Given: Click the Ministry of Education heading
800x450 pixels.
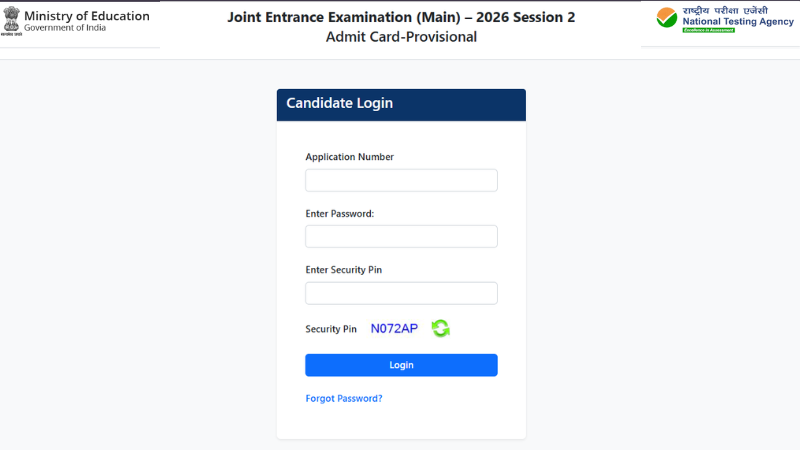Looking at the screenshot, I should (x=86, y=16).
